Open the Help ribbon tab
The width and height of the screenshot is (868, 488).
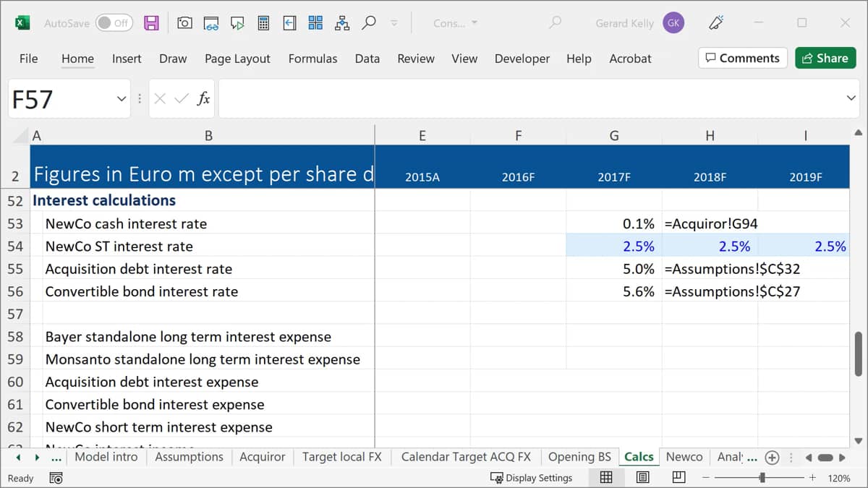coord(579,59)
